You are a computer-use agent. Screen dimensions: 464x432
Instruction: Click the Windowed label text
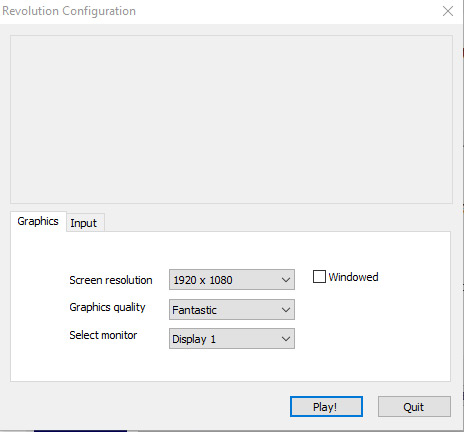coord(353,277)
